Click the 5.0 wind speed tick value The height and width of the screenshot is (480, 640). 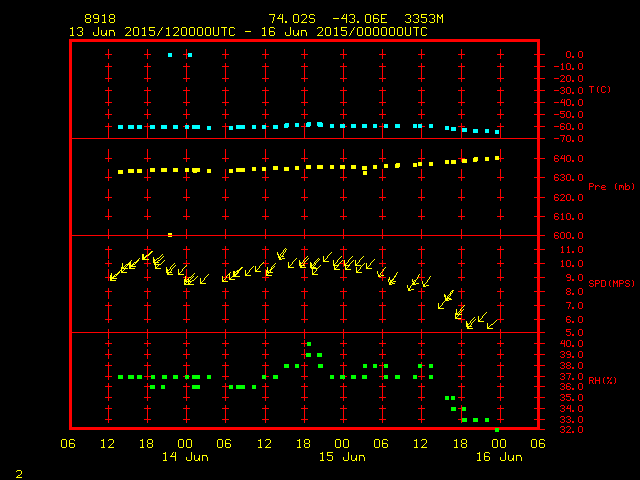click(x=574, y=333)
